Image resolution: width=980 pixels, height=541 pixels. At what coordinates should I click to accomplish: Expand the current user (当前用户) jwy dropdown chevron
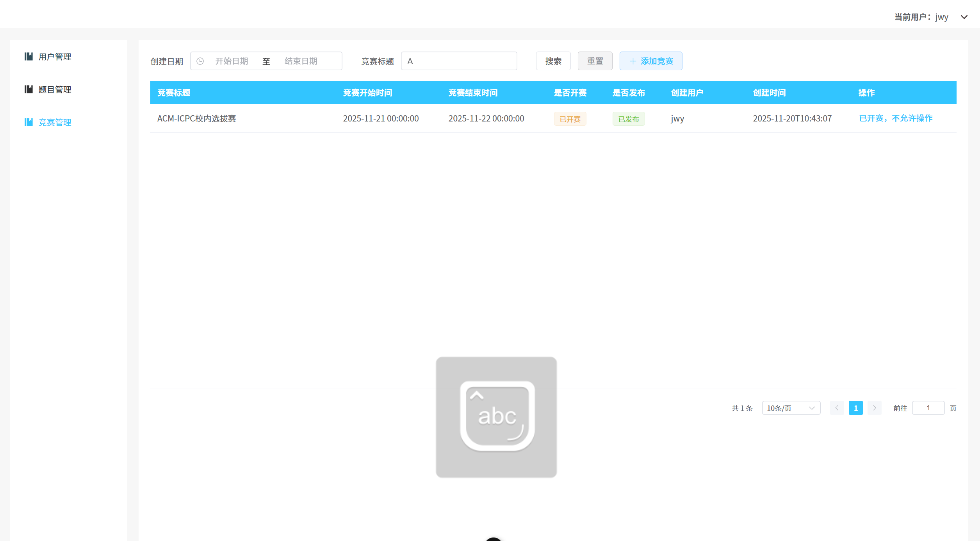coord(964,17)
